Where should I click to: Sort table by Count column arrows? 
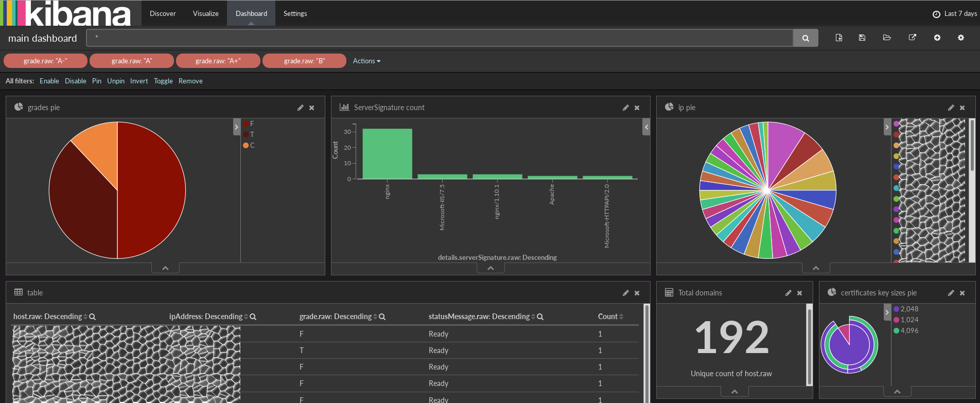[x=621, y=317]
